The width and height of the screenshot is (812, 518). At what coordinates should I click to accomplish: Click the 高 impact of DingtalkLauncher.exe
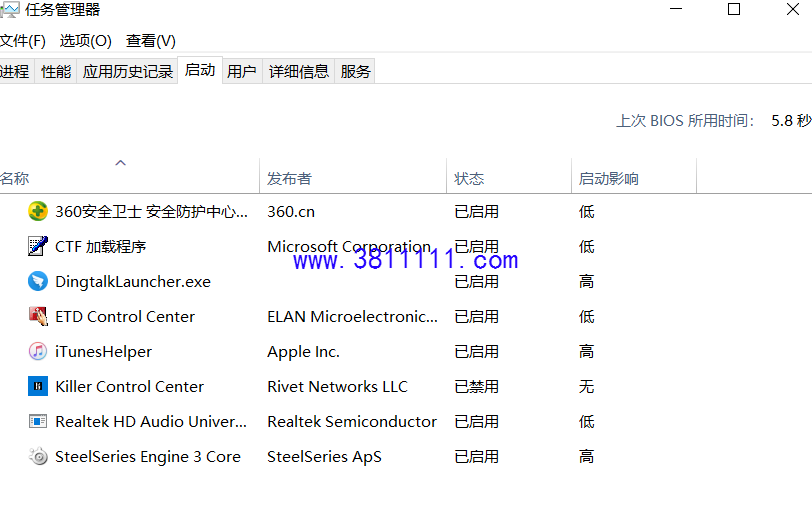click(x=587, y=281)
